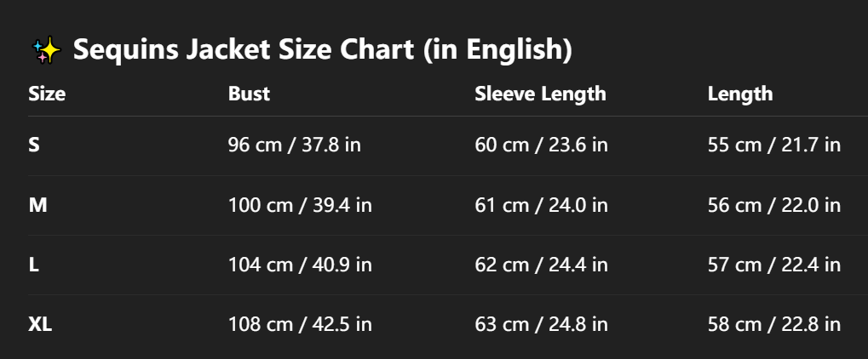Click sleeve length 60 cm / 23.6 in
868x359 pixels.
tap(541, 145)
